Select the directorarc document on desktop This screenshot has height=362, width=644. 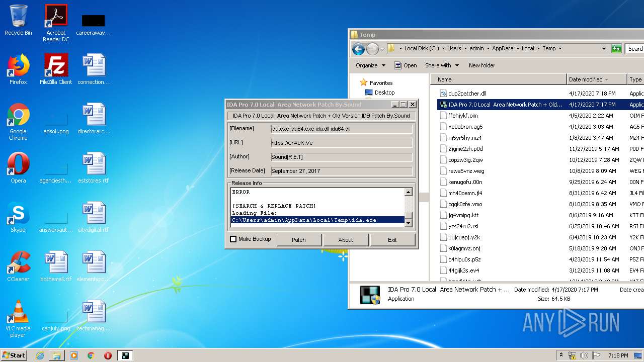[94, 119]
